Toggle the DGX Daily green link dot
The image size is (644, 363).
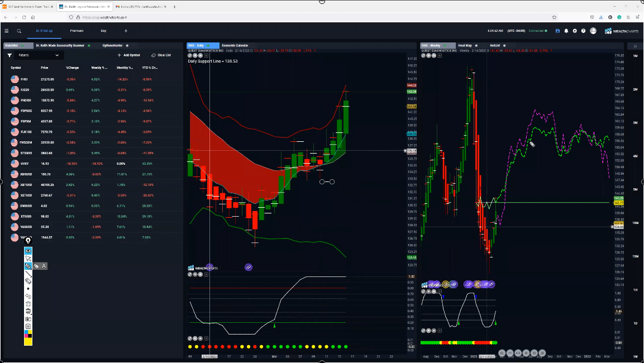click(208, 46)
